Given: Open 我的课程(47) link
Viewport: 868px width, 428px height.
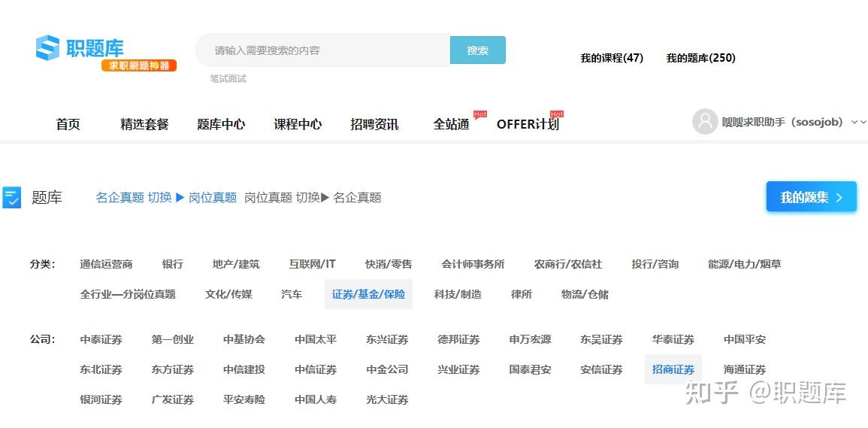Looking at the screenshot, I should click(x=612, y=58).
